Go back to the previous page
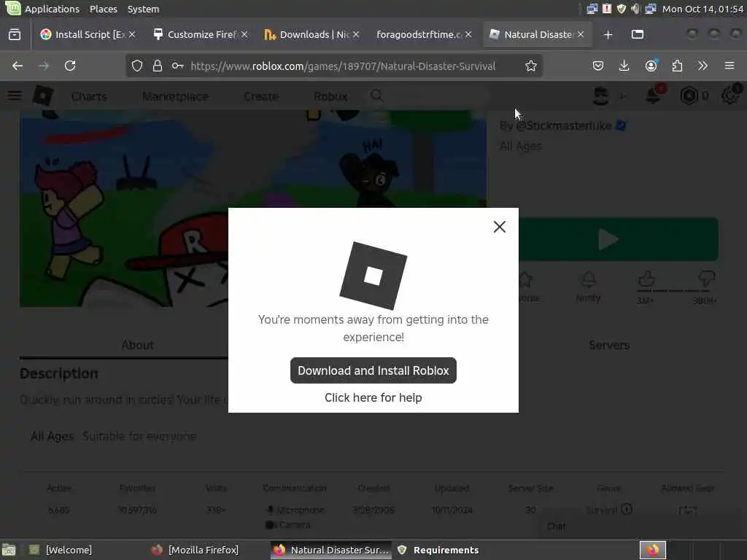This screenshot has height=560, width=747. coord(18,66)
